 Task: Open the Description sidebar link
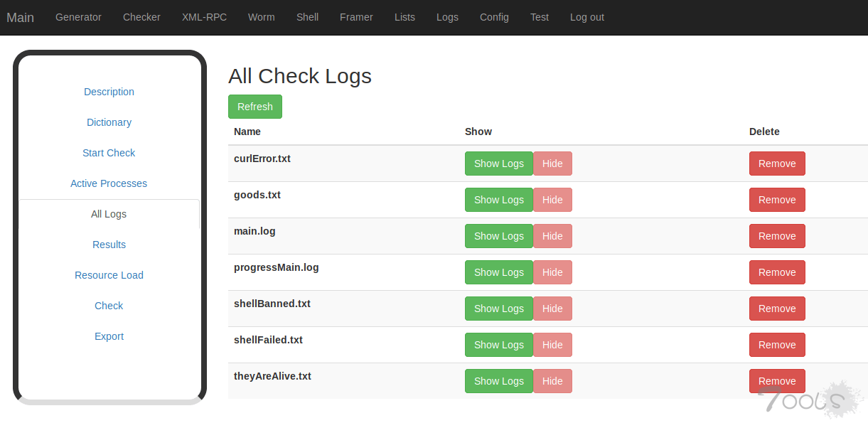pos(109,92)
